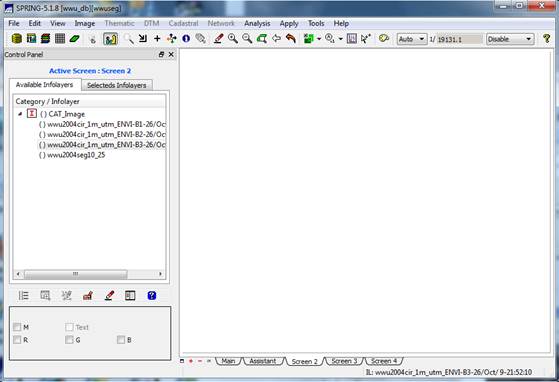Toggle the R channel checkbox

point(17,340)
